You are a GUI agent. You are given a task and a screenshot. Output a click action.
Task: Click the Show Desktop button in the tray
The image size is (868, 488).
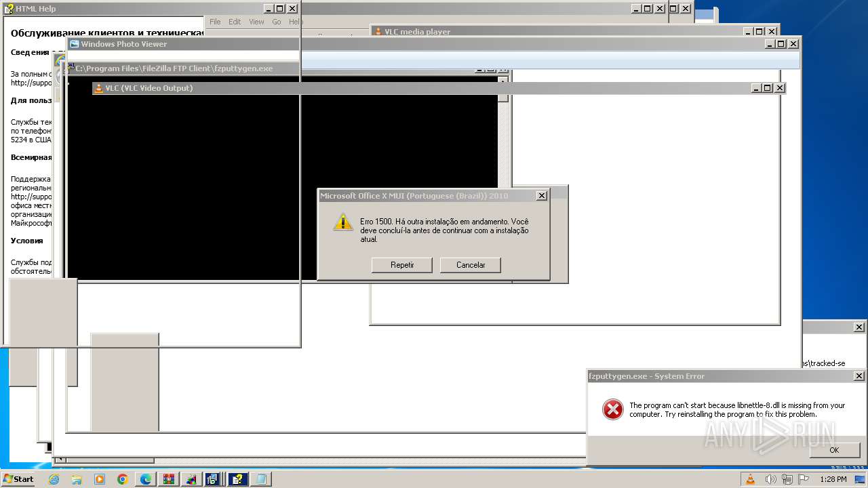coord(860,479)
